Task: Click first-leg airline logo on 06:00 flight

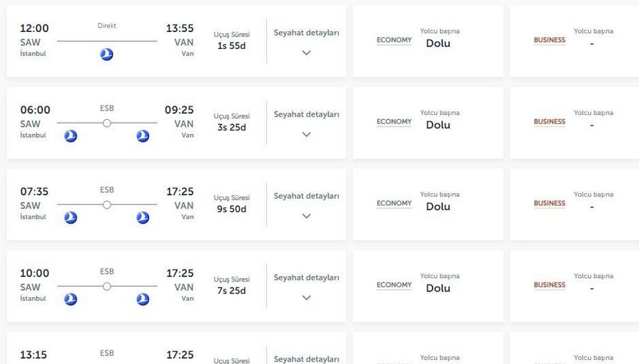Action: coord(70,136)
